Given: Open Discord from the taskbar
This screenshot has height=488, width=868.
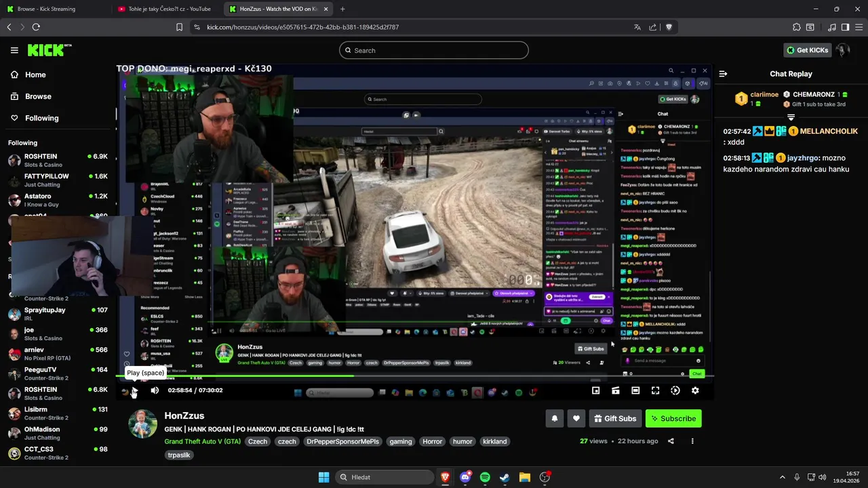Looking at the screenshot, I should [x=465, y=477].
